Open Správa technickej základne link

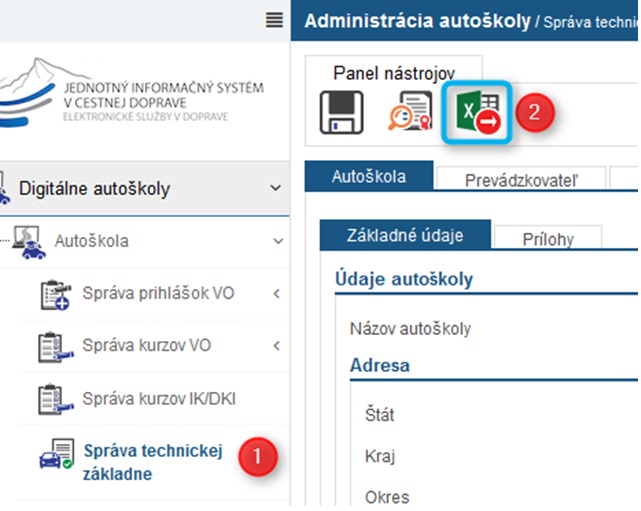(153, 461)
